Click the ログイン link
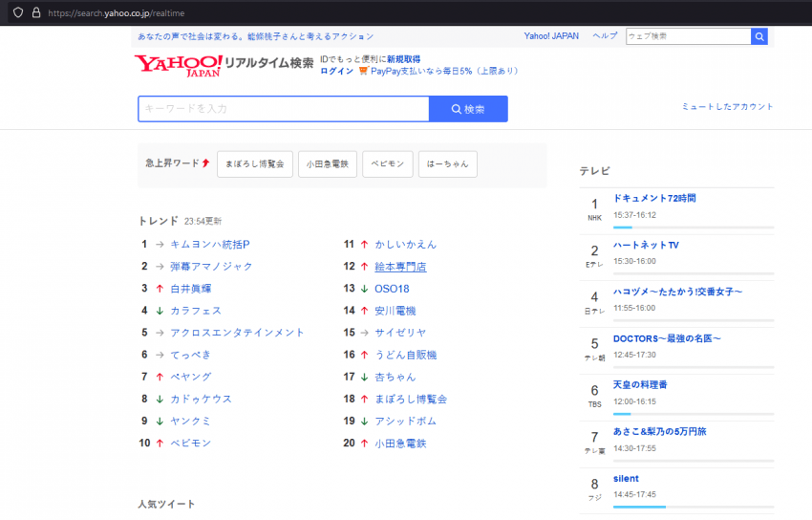The width and height of the screenshot is (812, 520). [x=336, y=71]
